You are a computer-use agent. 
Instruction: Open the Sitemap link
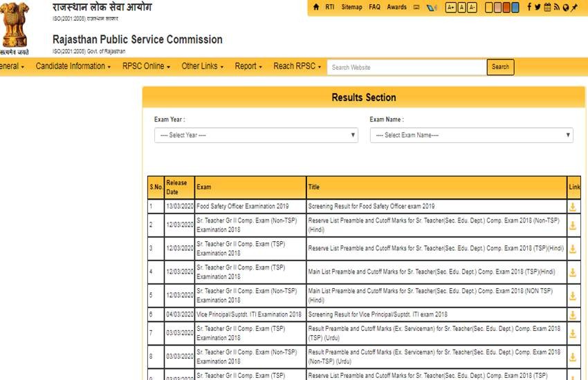(x=351, y=7)
